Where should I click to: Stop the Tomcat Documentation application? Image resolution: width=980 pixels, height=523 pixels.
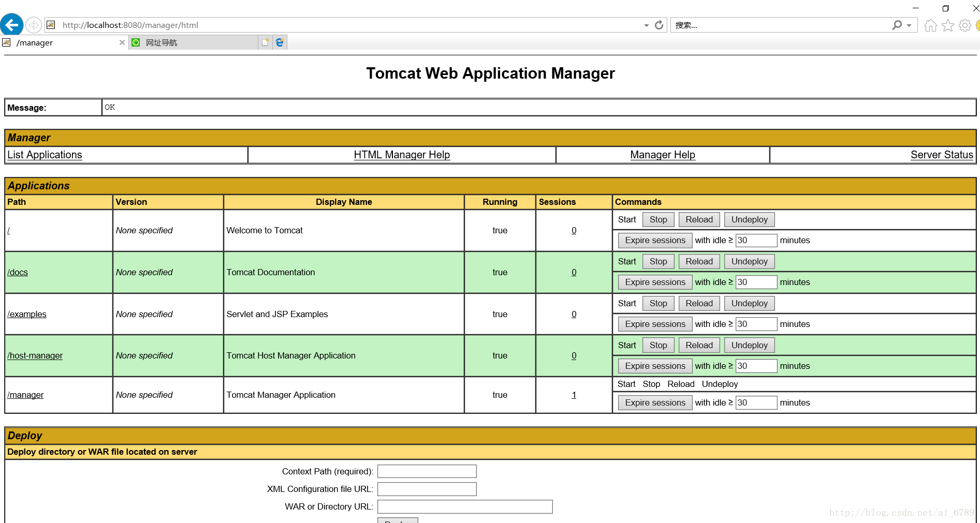click(x=658, y=261)
